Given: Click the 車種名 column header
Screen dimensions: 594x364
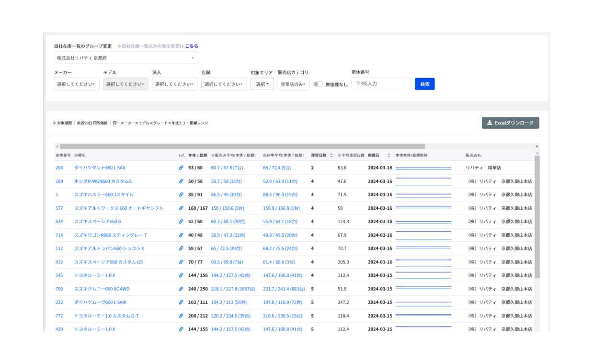Looking at the screenshot, I should [x=80, y=155].
